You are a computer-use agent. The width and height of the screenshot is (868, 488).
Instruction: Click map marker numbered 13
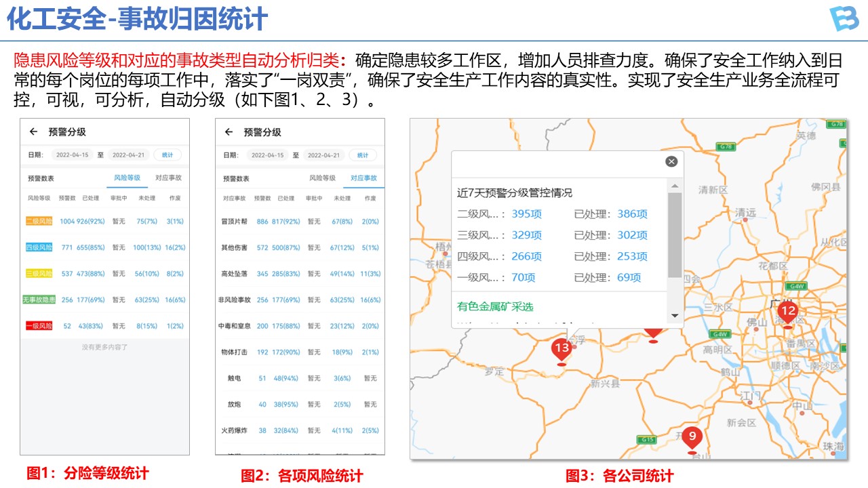click(561, 349)
